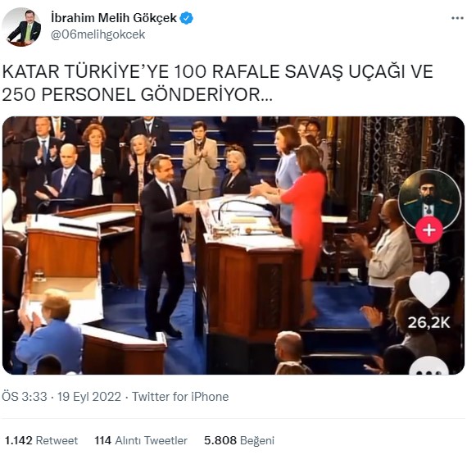Image resolution: width=476 pixels, height=455 pixels.
Task: Click the 1.142 retweet number
Action: pos(19,440)
